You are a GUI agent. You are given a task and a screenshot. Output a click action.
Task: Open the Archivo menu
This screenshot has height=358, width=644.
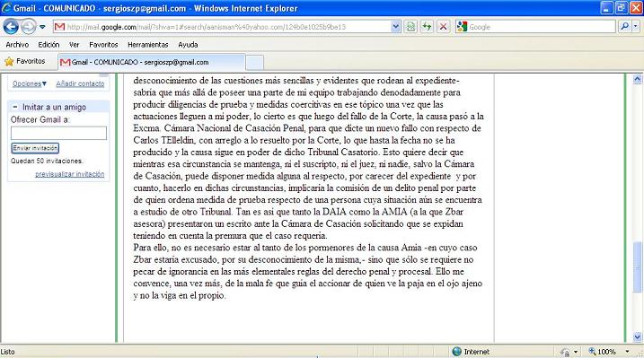point(17,45)
